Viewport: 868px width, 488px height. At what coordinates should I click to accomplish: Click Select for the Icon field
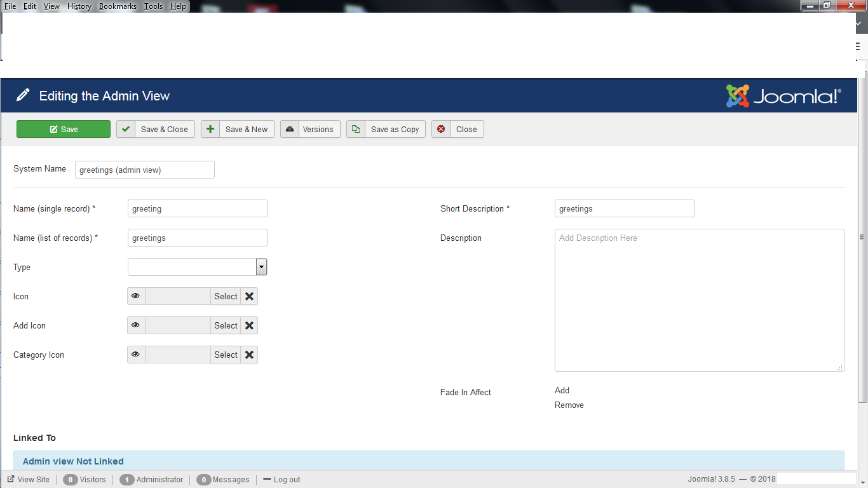click(x=226, y=296)
